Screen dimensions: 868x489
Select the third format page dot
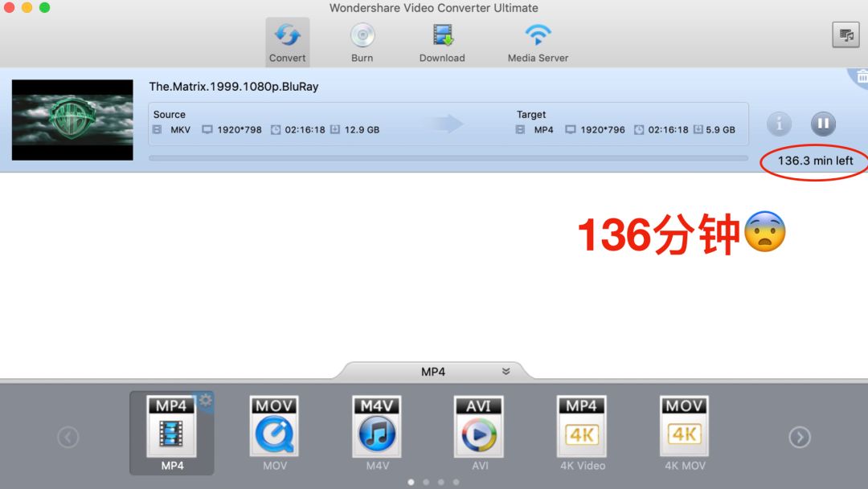point(440,483)
